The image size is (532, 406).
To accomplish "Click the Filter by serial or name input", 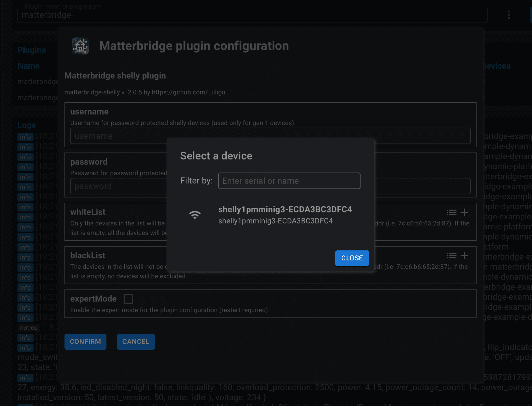I will (289, 181).
